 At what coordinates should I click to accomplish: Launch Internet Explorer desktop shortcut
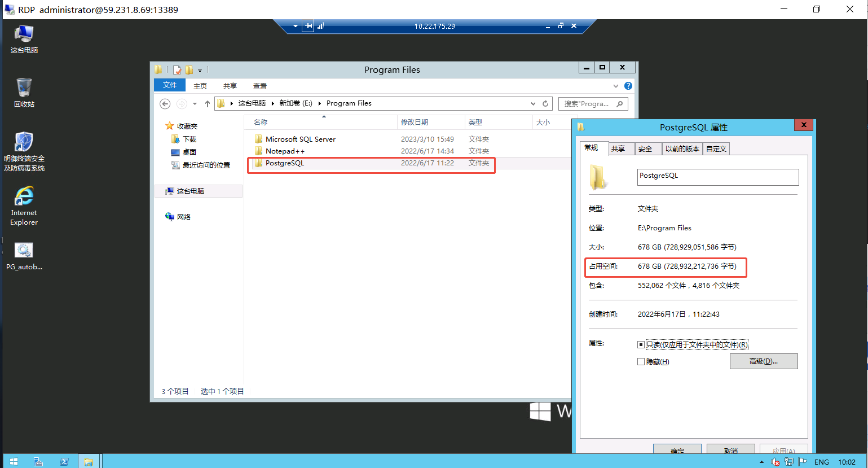(24, 205)
